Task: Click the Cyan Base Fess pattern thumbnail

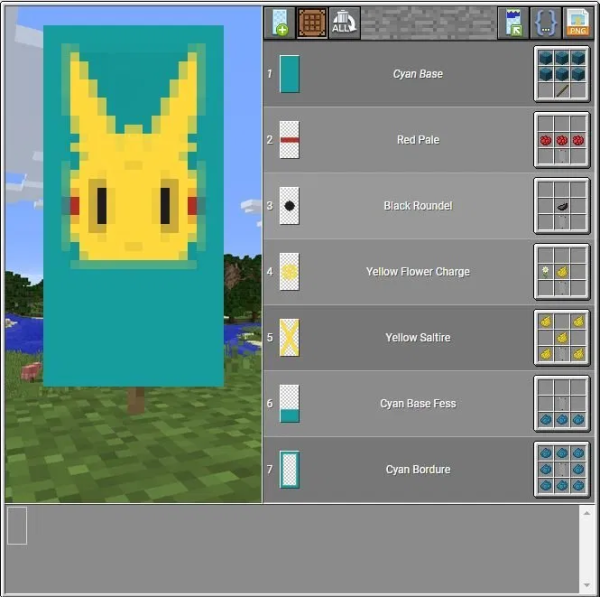Action: [x=289, y=404]
